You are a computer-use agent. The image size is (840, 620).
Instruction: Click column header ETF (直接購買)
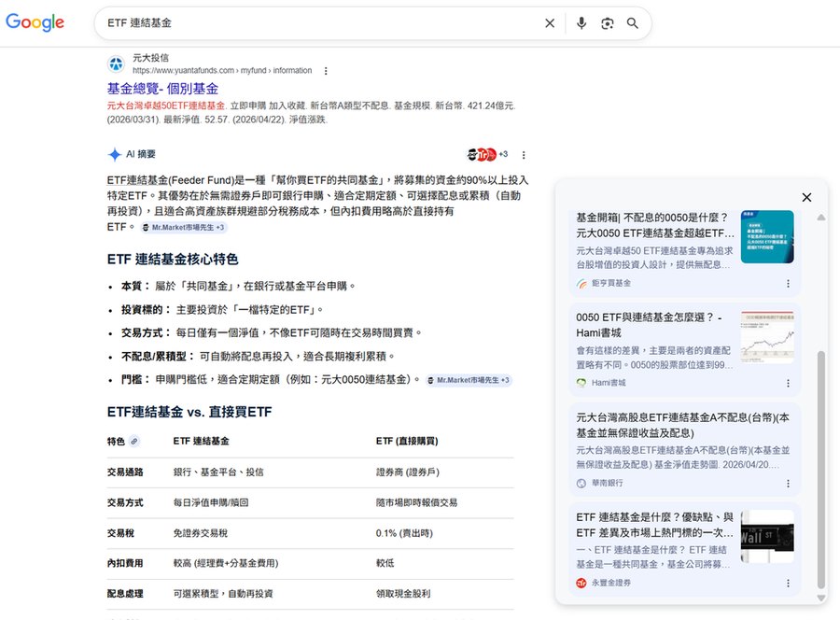tap(407, 441)
